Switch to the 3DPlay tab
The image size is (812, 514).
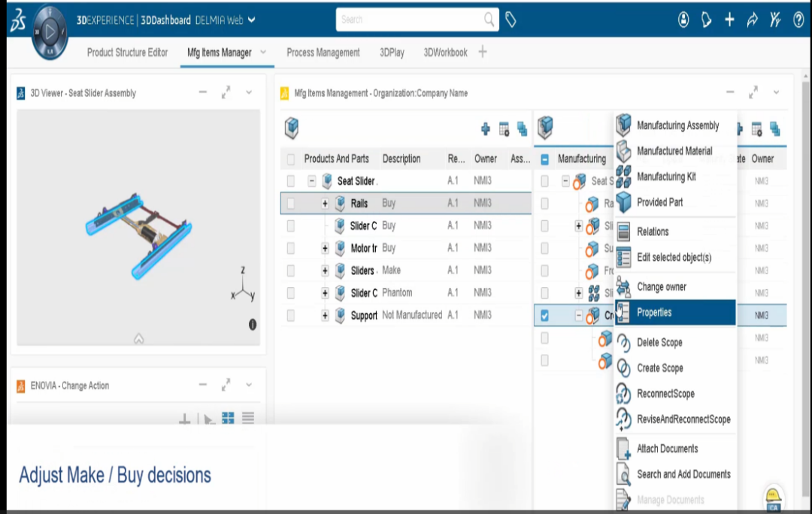tap(392, 53)
